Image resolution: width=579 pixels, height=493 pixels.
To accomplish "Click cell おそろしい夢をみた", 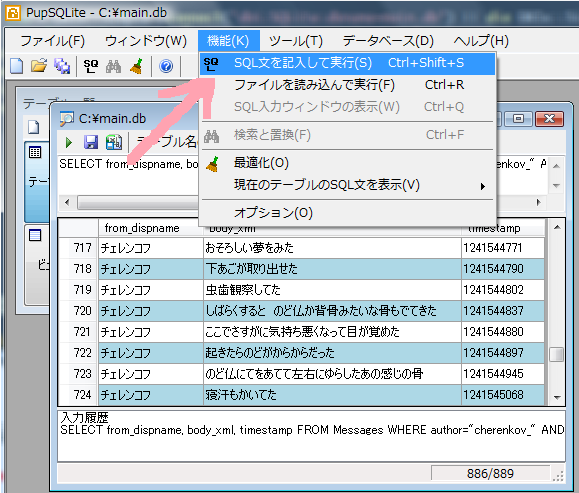I will coord(332,248).
